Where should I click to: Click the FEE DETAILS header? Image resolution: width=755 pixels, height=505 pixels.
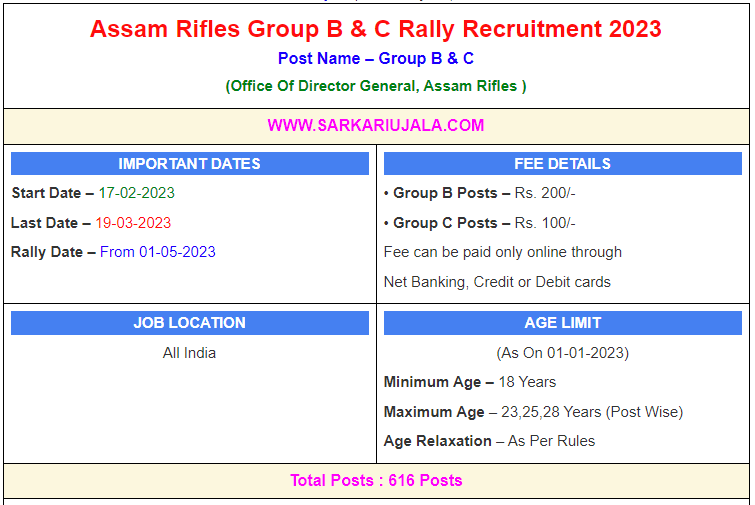tap(562, 164)
